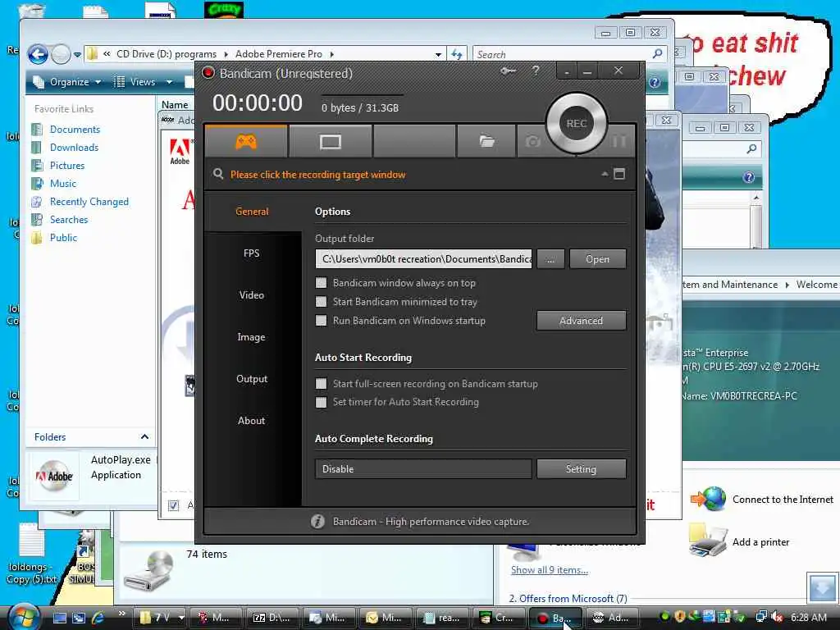840x630 pixels.
Task: Click the Bandicam screenshot camera icon
Action: [x=532, y=141]
